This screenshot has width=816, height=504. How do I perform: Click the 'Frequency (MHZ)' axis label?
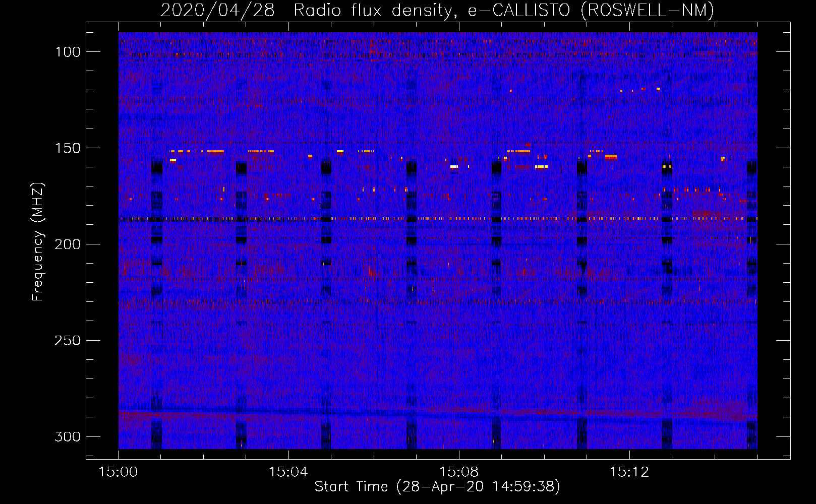click(x=38, y=241)
